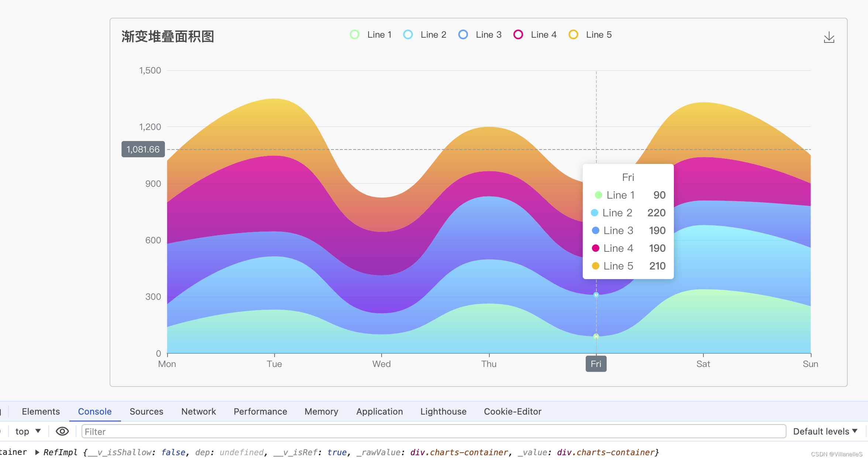Click the 1,200 y-axis label
Screen dimensions: 868x460
pos(150,127)
